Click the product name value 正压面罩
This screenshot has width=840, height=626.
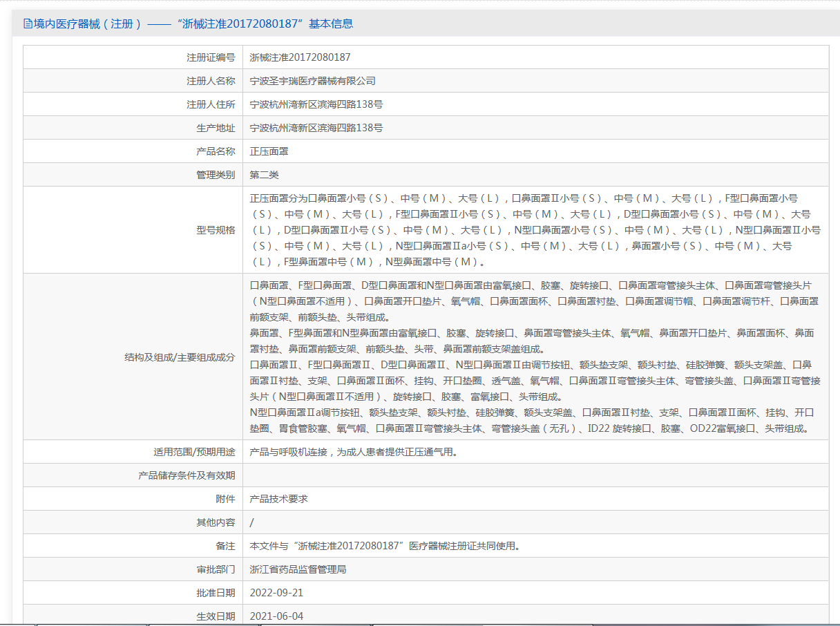click(x=269, y=151)
